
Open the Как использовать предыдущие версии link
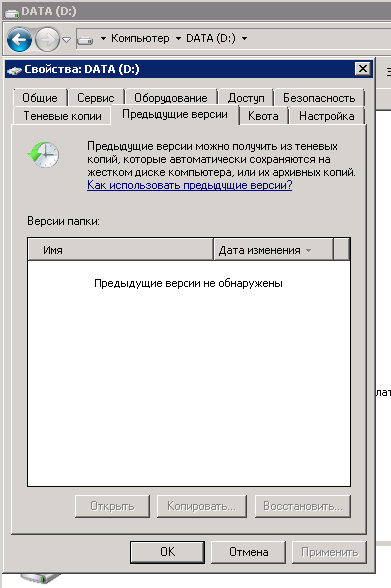[190, 185]
